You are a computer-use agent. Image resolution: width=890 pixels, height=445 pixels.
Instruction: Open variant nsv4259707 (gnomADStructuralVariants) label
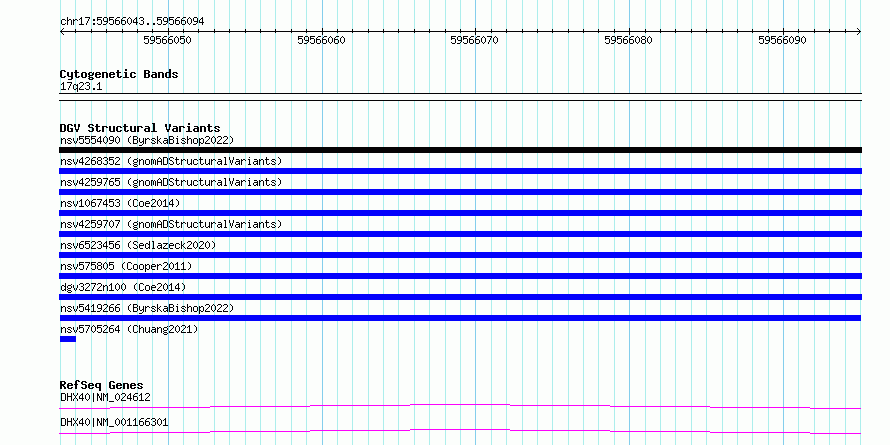pos(171,224)
